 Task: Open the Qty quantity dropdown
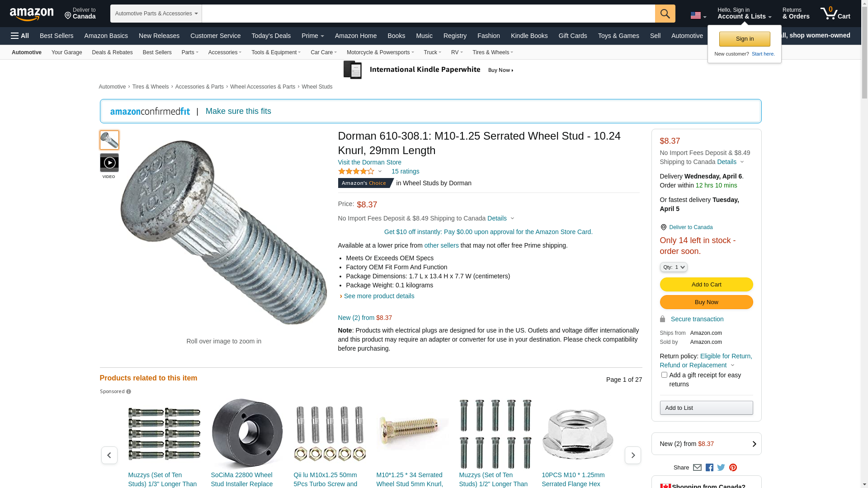coord(674,267)
